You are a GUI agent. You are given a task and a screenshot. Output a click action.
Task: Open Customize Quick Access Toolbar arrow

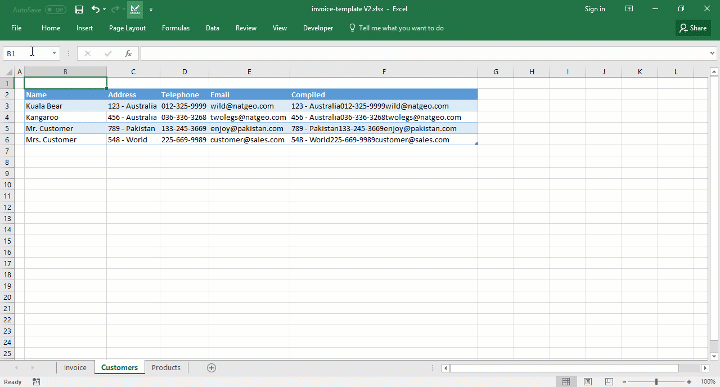tap(151, 10)
